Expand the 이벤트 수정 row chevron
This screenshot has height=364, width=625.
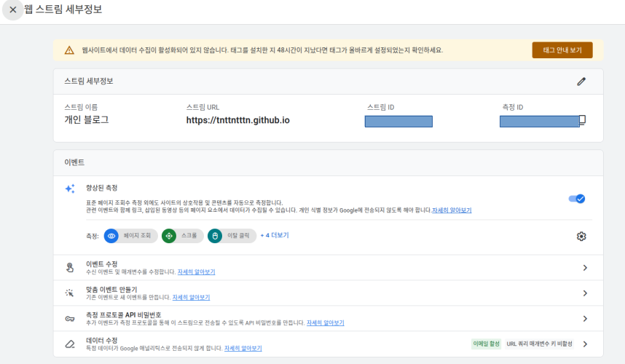point(584,268)
